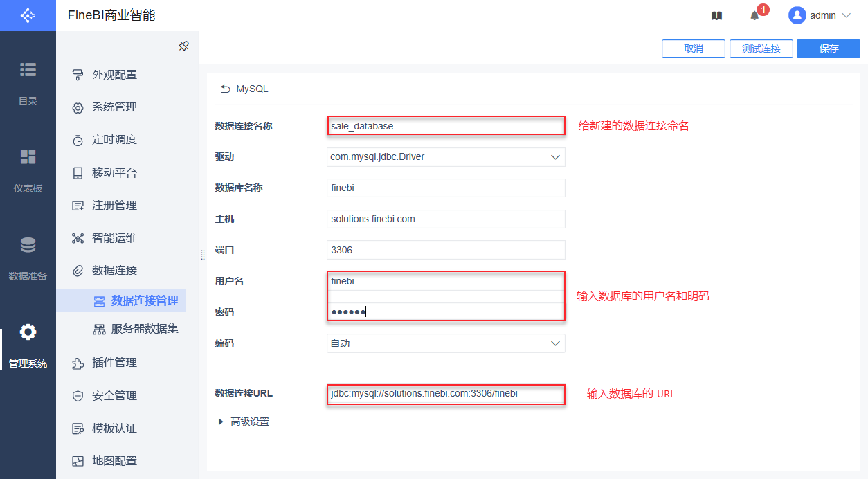
Task: Click the admin user avatar
Action: pos(797,15)
